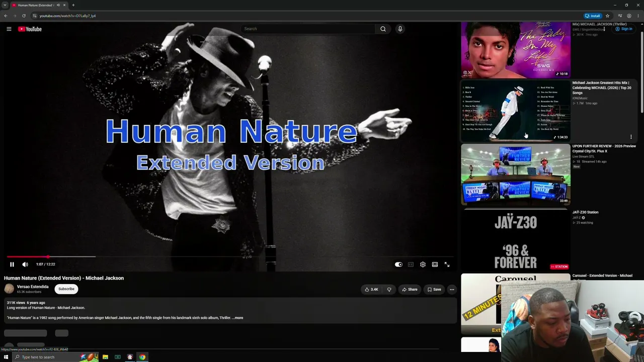The width and height of the screenshot is (644, 362).
Task: Toggle closed captions in the player
Action: (411, 264)
